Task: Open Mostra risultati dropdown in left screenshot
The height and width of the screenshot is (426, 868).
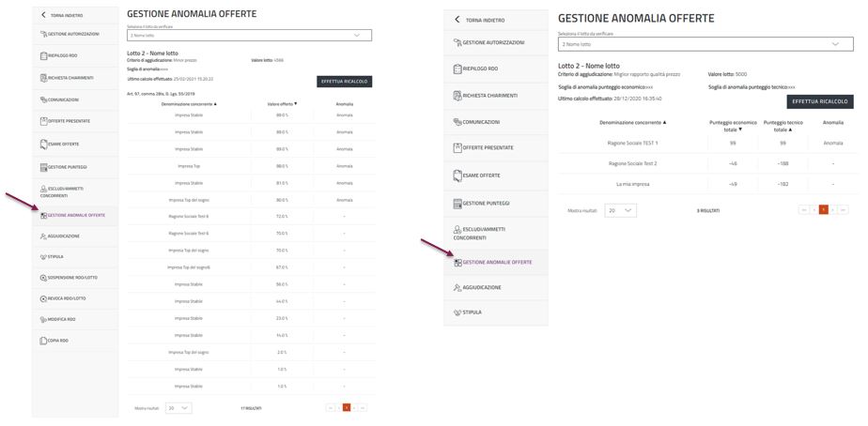Action: tap(178, 408)
